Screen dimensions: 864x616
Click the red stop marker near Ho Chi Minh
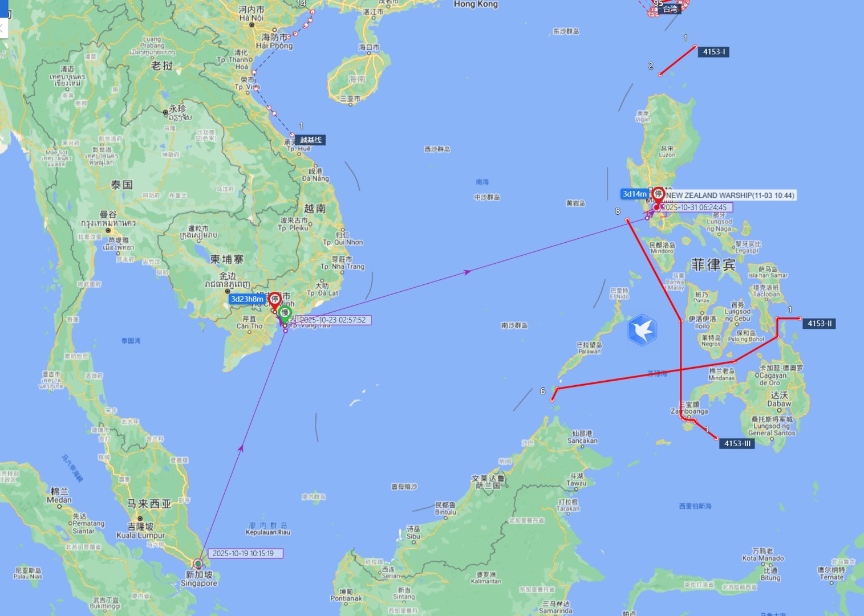point(275,300)
